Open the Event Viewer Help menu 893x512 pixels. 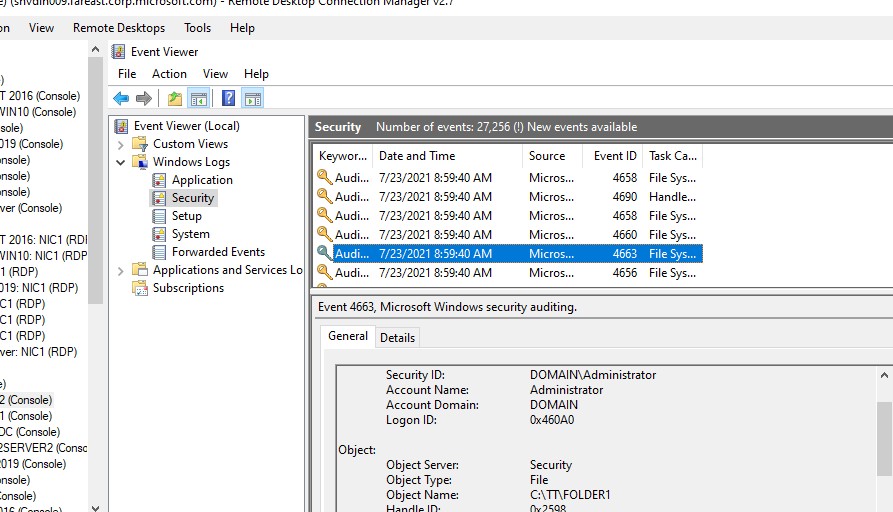click(x=256, y=74)
